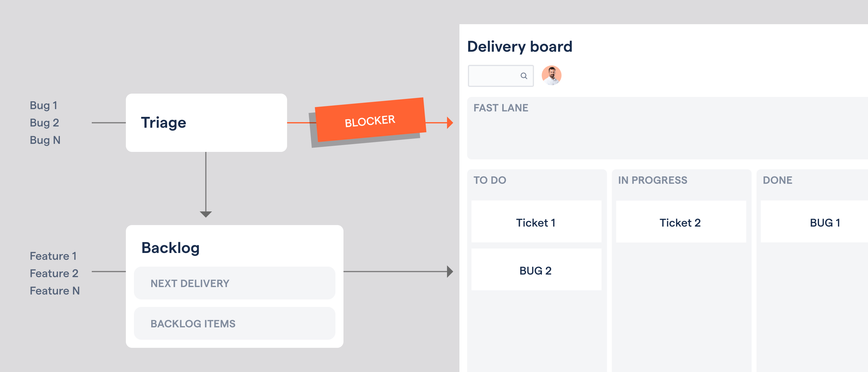Select the BUG 2 card

pos(536,270)
